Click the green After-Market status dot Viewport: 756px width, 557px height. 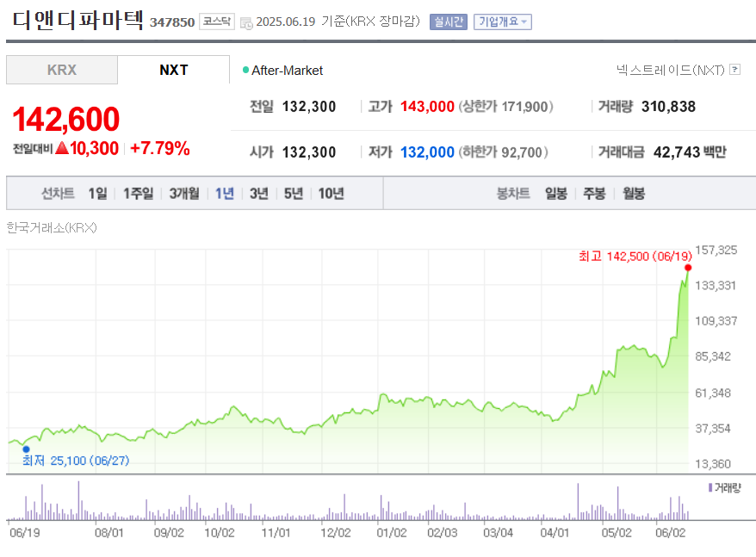click(x=245, y=70)
